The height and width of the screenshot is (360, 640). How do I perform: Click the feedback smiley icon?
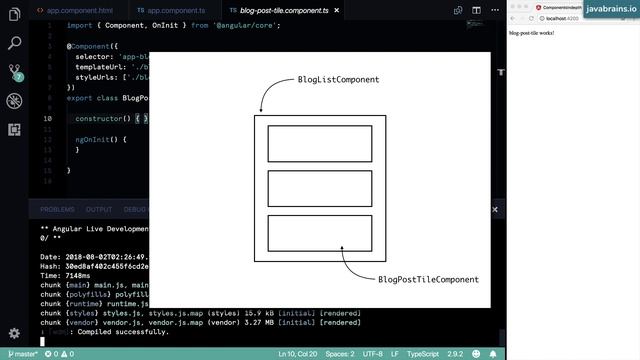click(476, 354)
